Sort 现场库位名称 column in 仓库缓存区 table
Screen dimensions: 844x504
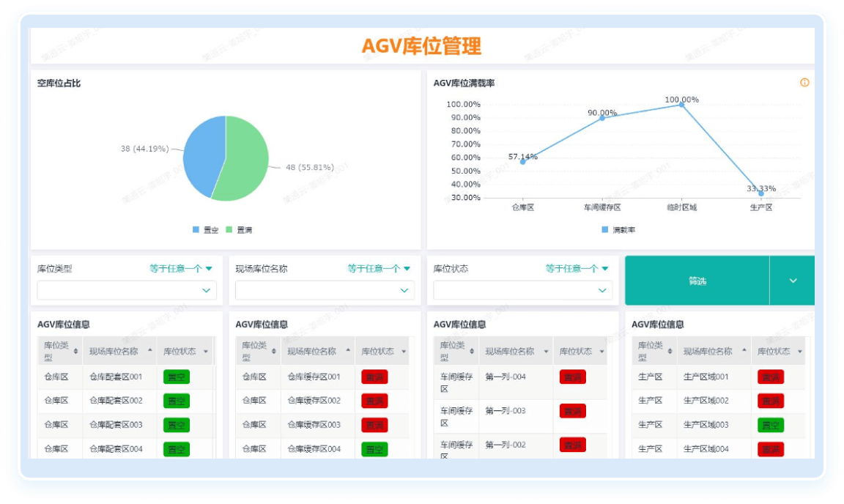click(x=348, y=352)
